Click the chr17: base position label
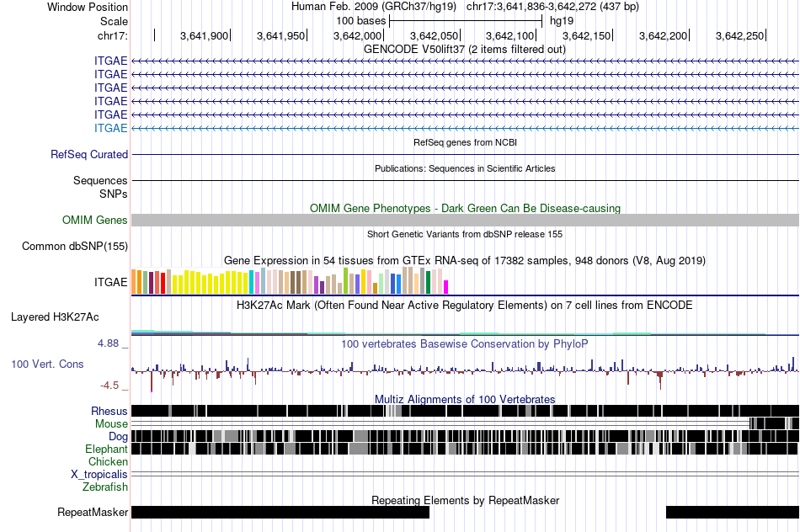 point(112,35)
